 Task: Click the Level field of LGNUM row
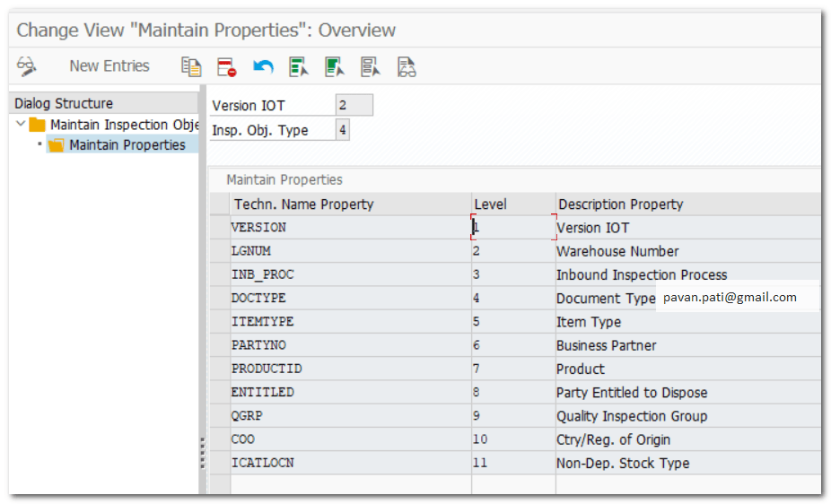click(x=512, y=252)
